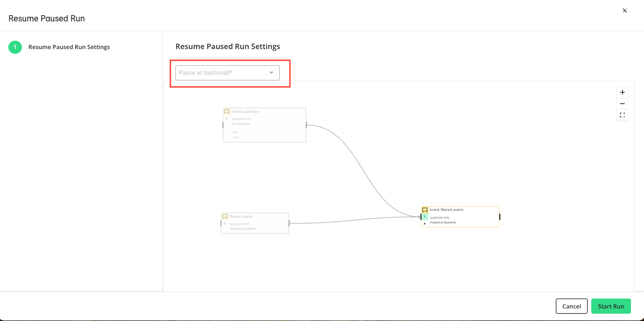Image resolution: width=644 pixels, height=321 pixels.
Task: Zoom out of the workflow graph
Action: tap(622, 104)
